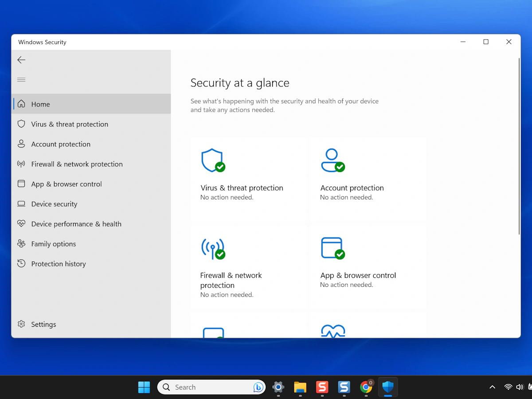Open Family options from the sidebar
The width and height of the screenshot is (532, 399).
(53, 244)
